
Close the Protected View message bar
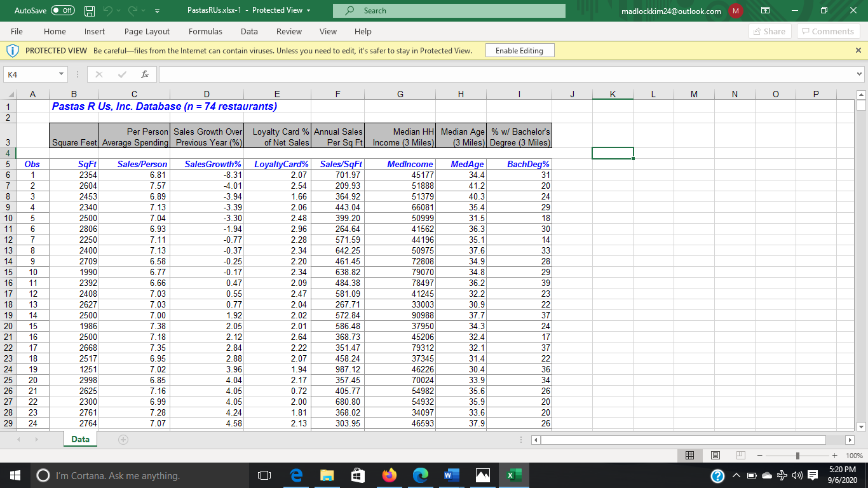[x=858, y=50]
